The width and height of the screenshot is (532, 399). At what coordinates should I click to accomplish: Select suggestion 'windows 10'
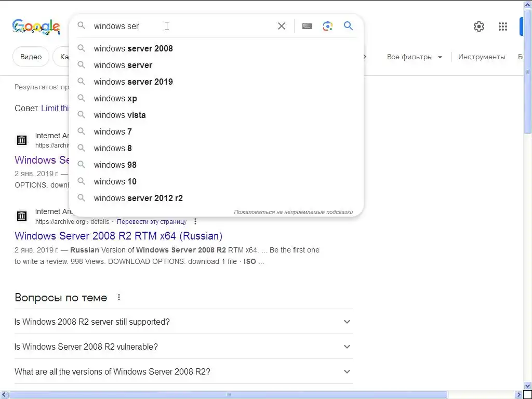tap(216, 181)
